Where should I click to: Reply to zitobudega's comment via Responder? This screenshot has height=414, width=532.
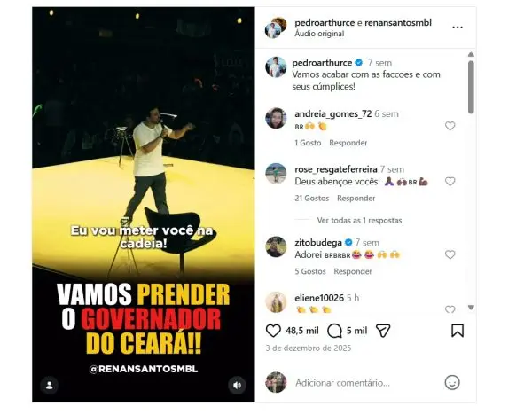pyautogui.click(x=353, y=271)
